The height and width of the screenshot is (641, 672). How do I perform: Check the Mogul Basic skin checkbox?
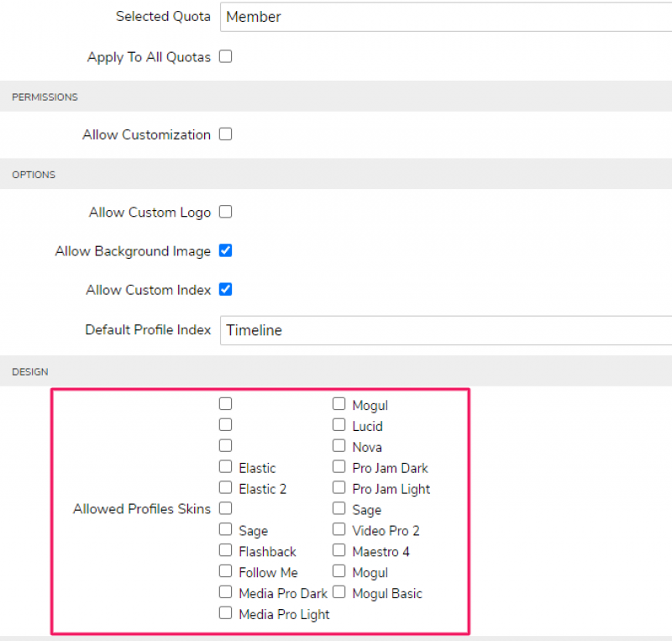click(x=339, y=593)
